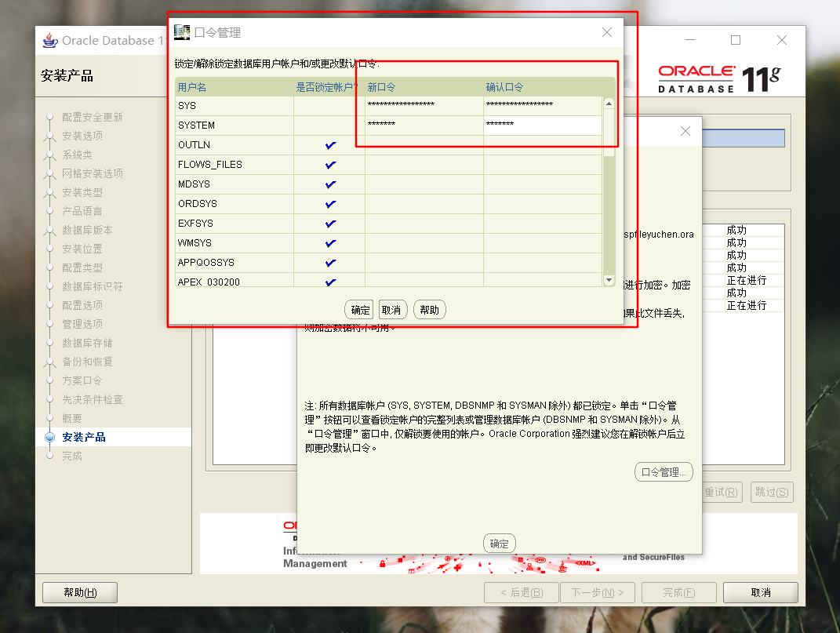Select 配置安全更新 step in sidebar
Image resolution: width=840 pixels, height=633 pixels.
pos(92,117)
